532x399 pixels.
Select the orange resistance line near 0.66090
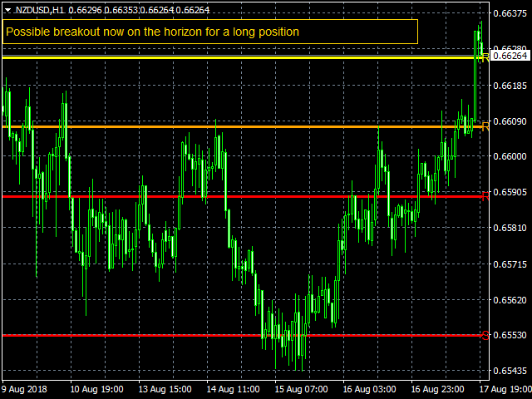click(x=242, y=127)
